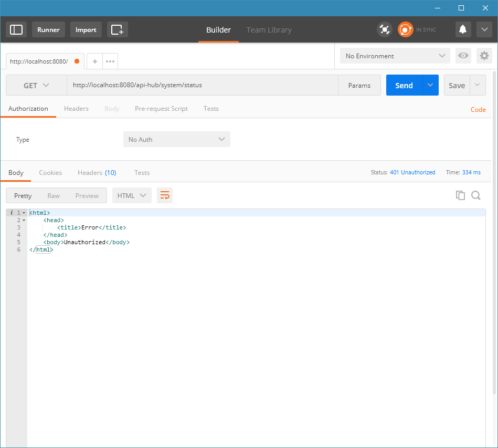Open tab options ellipsis menu

(x=110, y=61)
